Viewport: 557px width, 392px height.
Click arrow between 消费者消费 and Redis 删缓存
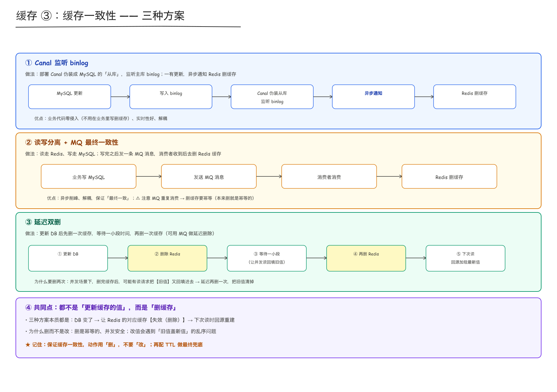point(389,176)
